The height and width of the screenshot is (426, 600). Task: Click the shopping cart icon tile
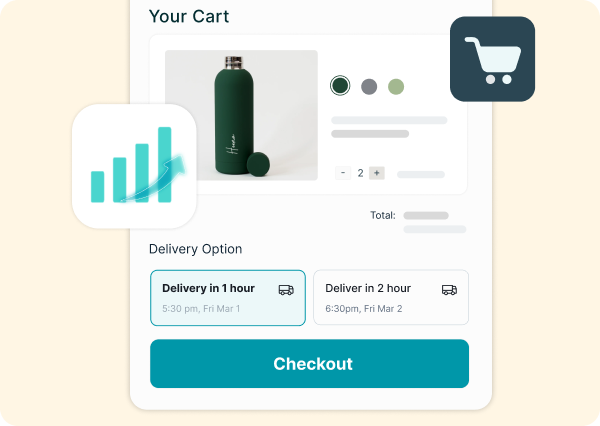click(492, 59)
